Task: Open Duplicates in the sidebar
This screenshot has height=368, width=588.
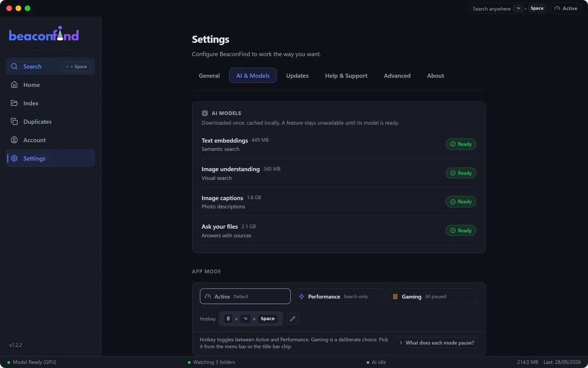Action: coord(50,121)
